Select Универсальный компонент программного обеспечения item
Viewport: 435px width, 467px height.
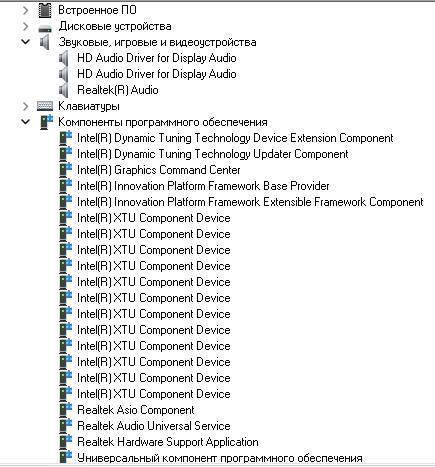point(220,458)
